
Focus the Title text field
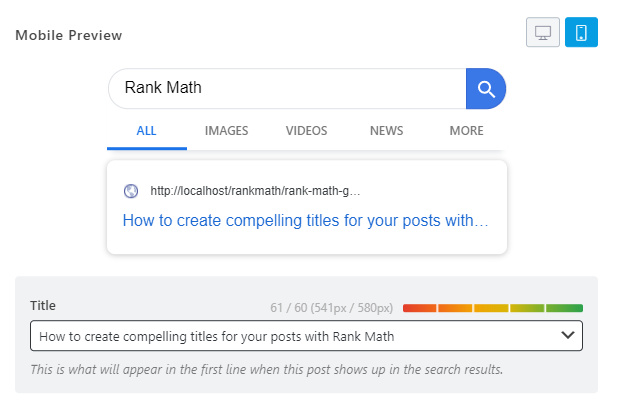pyautogui.click(x=290, y=336)
